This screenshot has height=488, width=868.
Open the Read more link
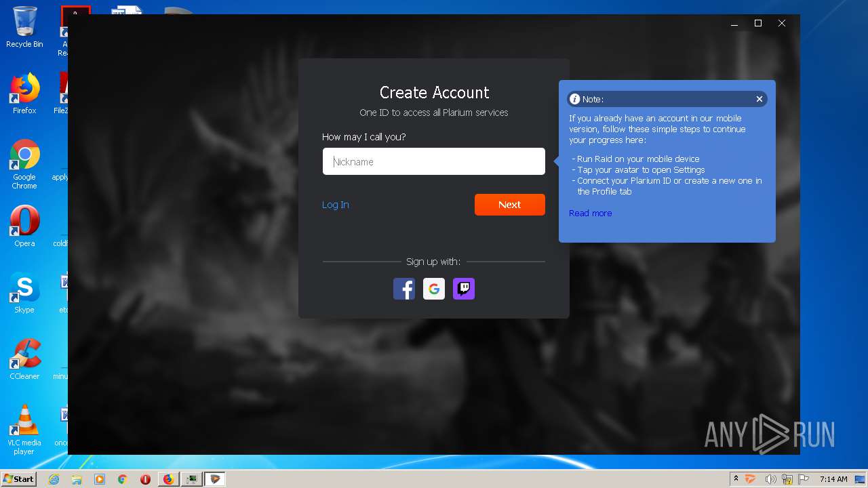(x=591, y=213)
